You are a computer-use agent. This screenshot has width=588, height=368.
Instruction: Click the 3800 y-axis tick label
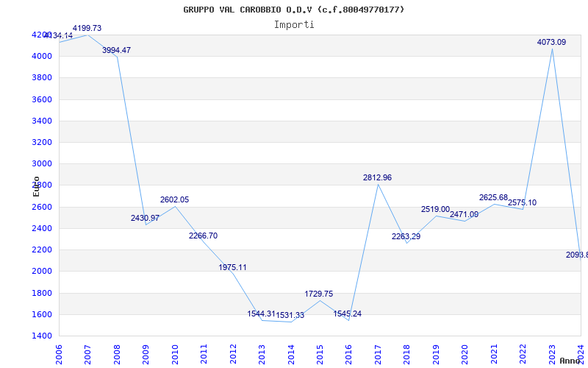[x=41, y=78]
